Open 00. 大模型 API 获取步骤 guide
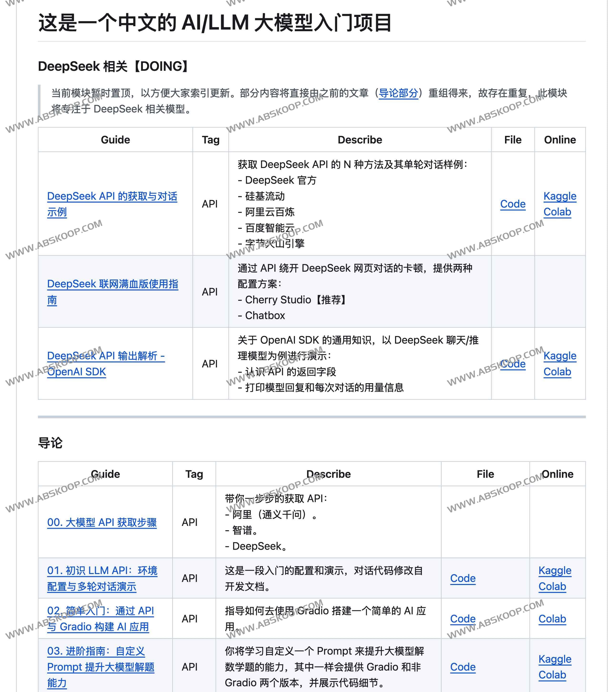The height and width of the screenshot is (692, 616). point(101,522)
